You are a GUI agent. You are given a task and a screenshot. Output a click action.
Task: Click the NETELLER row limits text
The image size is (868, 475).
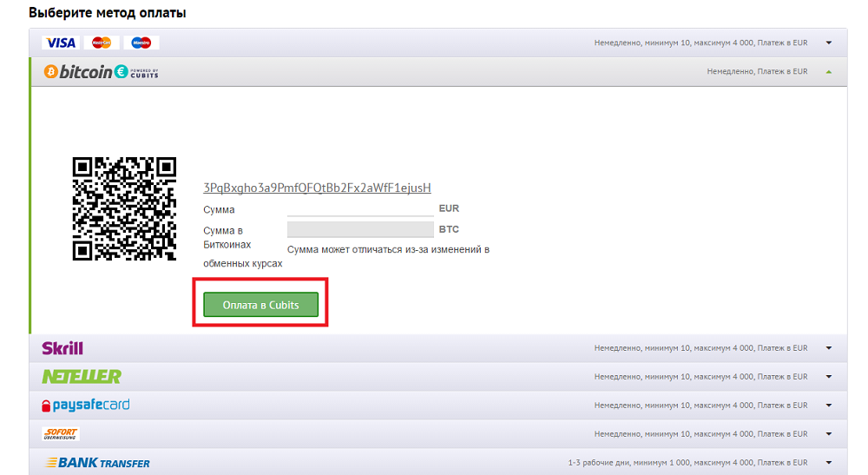700,377
